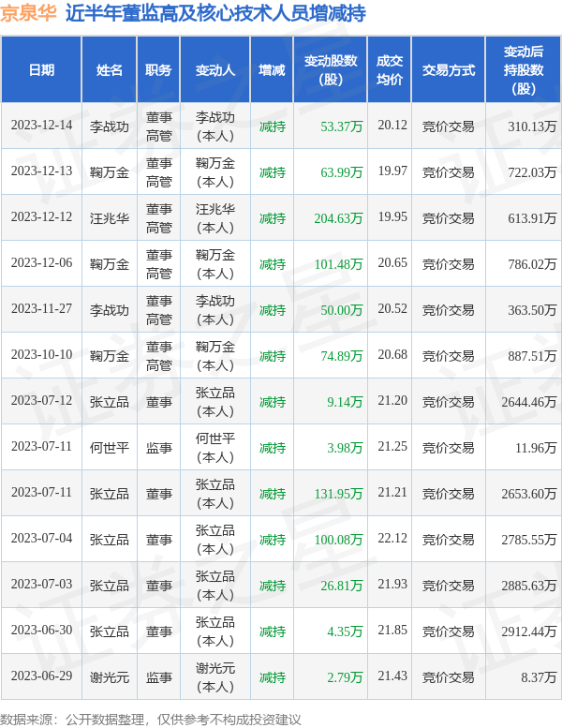Click the holdings value 722.03万
Screen dimensions: 562x728
tap(532, 172)
